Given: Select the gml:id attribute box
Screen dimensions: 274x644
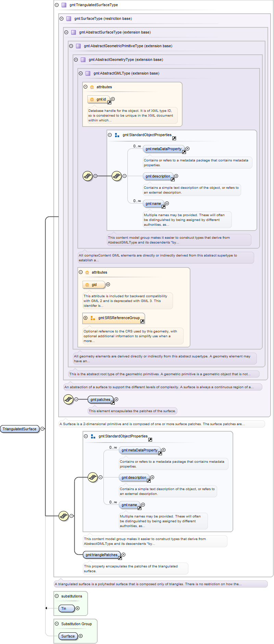Looking at the screenshot, I should click(x=99, y=100).
